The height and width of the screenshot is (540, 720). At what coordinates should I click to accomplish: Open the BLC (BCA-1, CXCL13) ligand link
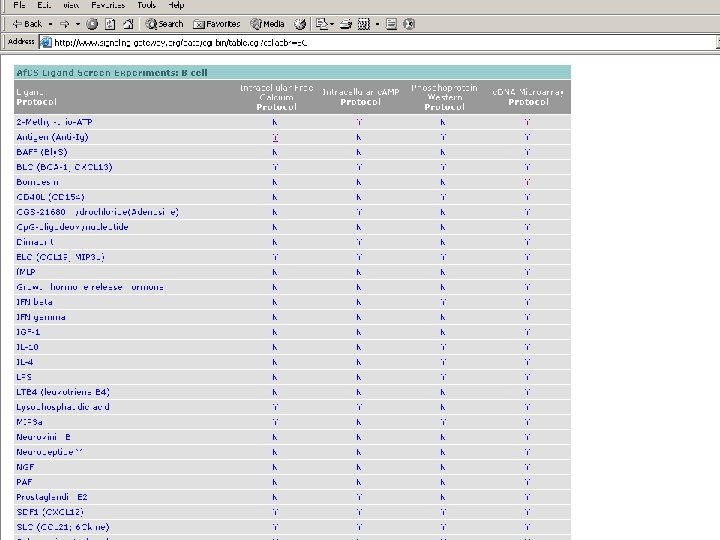(x=64, y=167)
